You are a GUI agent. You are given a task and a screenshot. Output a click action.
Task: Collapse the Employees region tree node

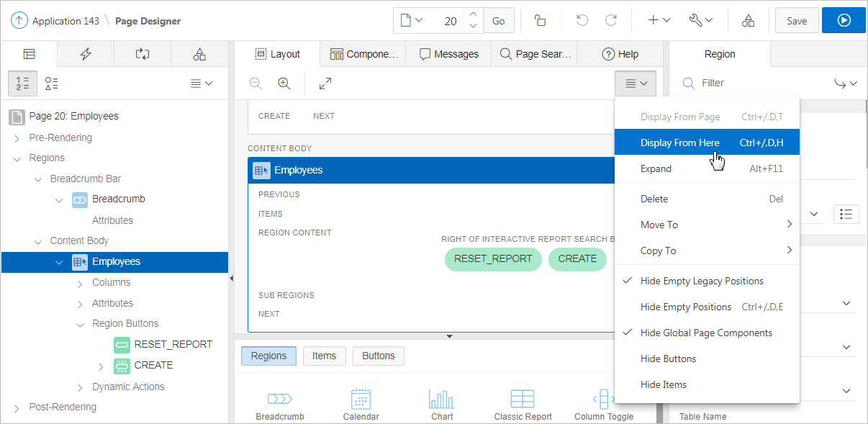click(x=59, y=262)
